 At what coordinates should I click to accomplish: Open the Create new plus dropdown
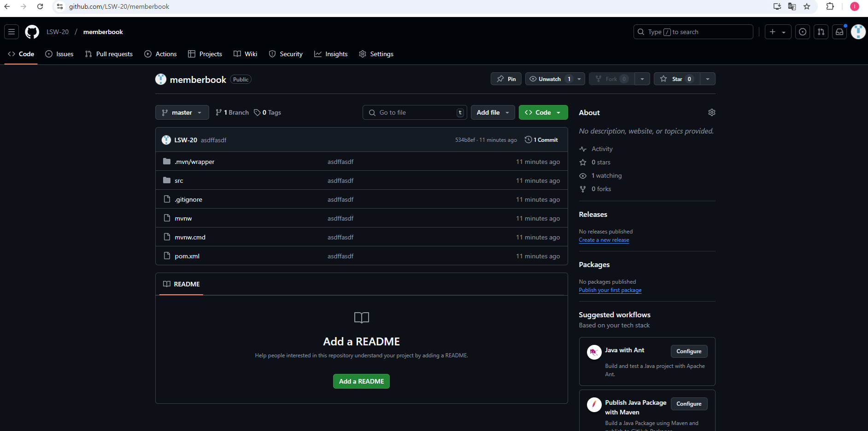[778, 32]
